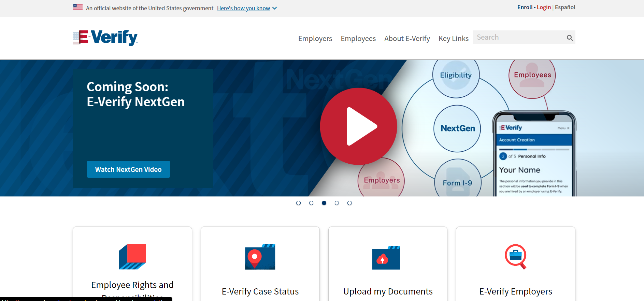Click the search magnifying glass icon
This screenshot has width=644, height=301.
pyautogui.click(x=570, y=38)
